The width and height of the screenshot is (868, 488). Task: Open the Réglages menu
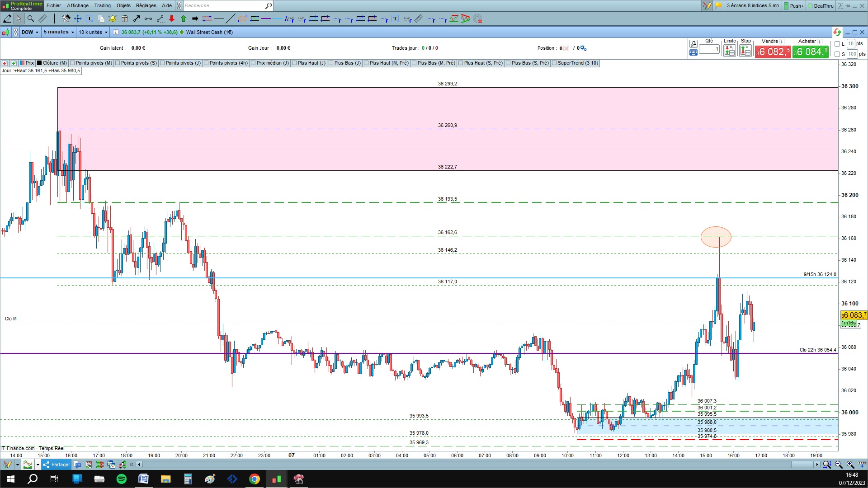(x=146, y=5)
